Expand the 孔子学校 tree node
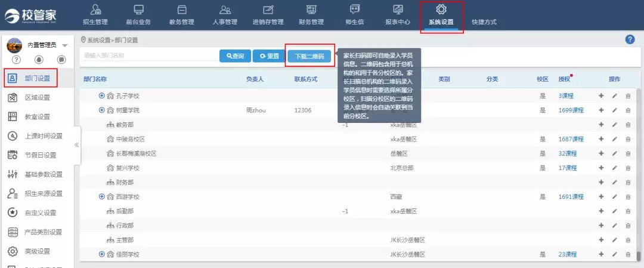The width and height of the screenshot is (644, 268). tap(101, 96)
